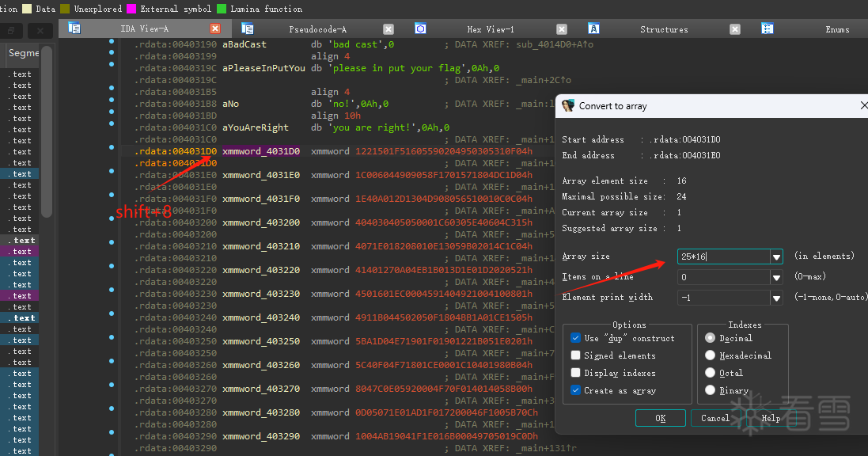868x456 pixels.
Task: Select the xmmword_4031F0 label
Action: (261, 199)
